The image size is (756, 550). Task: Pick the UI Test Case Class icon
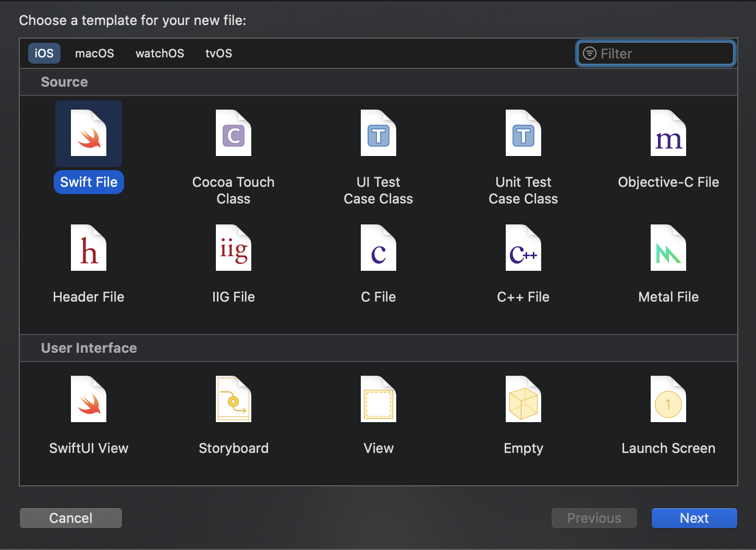379,133
